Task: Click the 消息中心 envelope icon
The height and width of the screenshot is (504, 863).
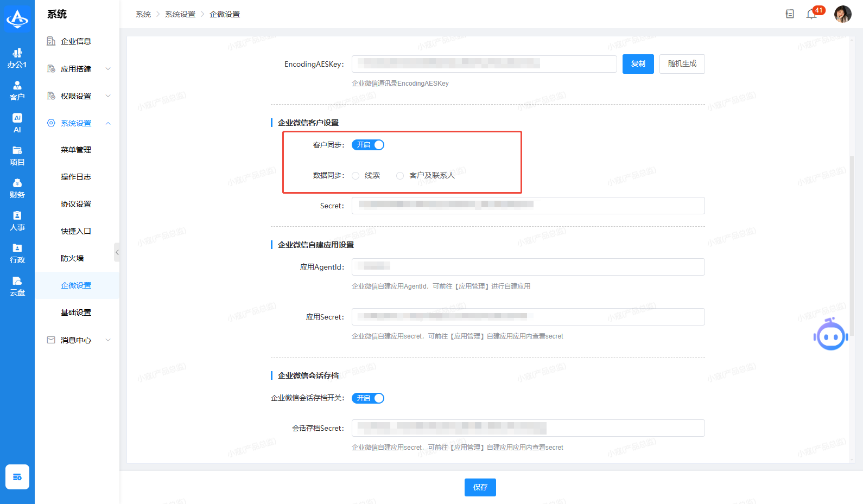Action: pyautogui.click(x=51, y=340)
